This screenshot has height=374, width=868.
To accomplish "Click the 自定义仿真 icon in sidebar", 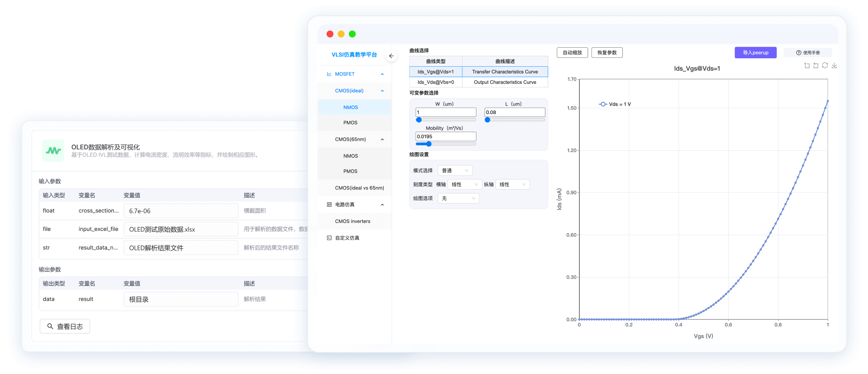I will click(329, 238).
